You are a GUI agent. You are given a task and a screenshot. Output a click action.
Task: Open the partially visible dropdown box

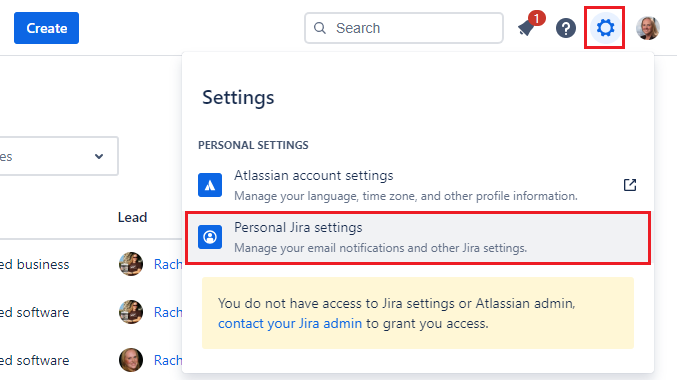(59, 156)
